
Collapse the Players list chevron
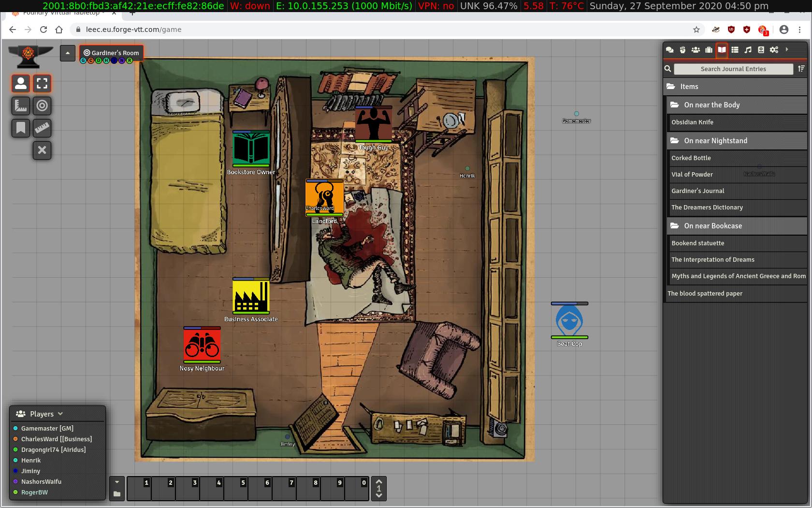[60, 414]
